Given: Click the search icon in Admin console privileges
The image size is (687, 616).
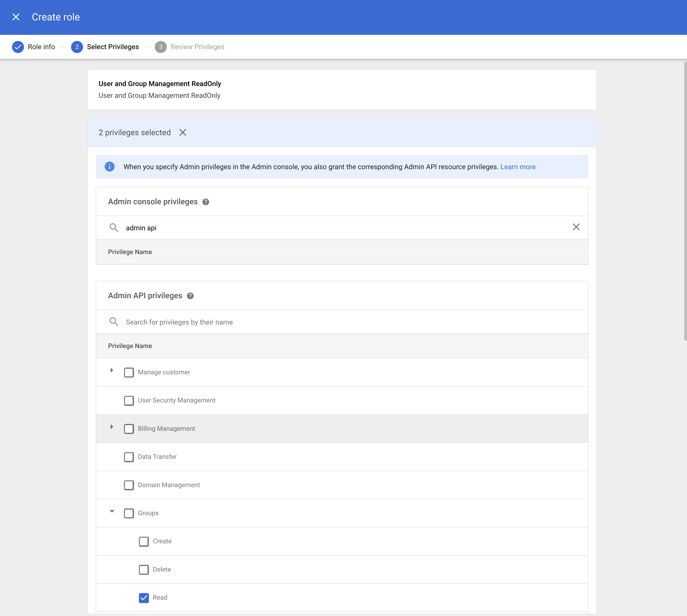Looking at the screenshot, I should point(114,227).
